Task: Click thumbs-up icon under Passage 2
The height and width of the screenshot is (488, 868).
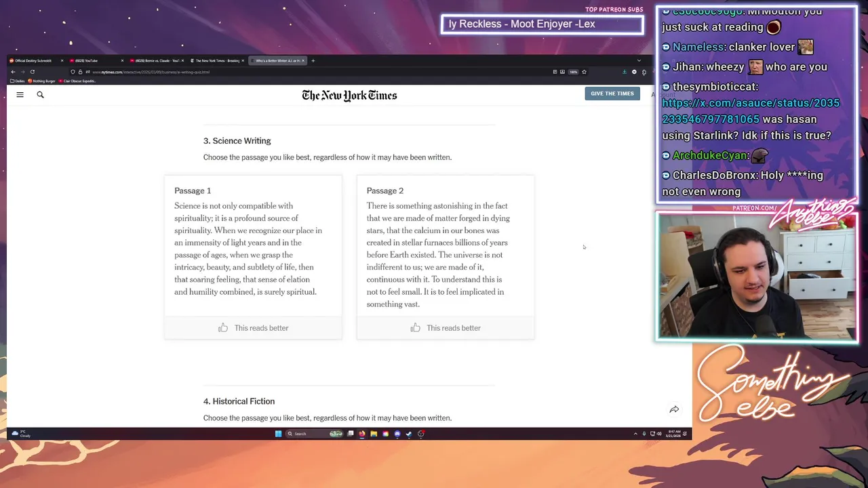Action: 415,327
